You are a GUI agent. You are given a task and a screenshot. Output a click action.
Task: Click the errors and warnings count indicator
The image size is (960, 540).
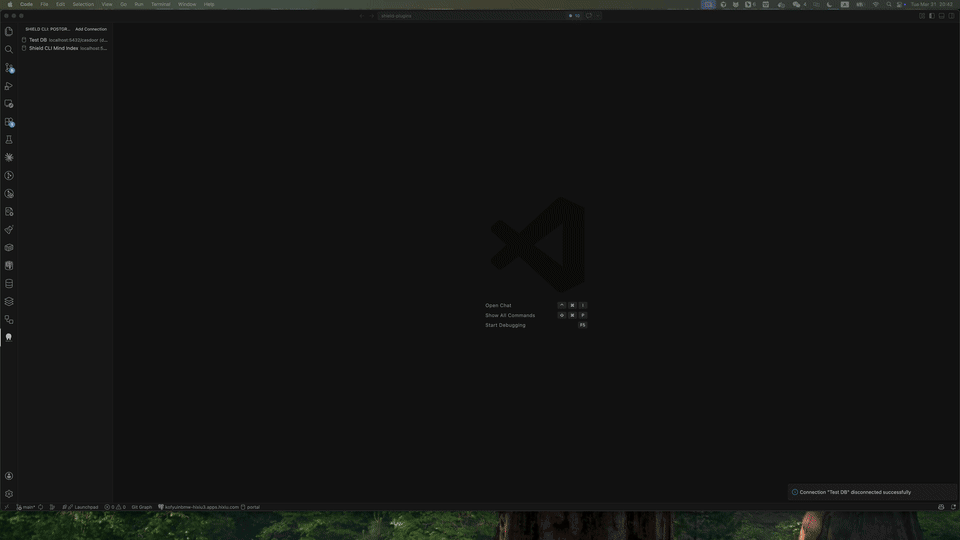[x=114, y=507]
